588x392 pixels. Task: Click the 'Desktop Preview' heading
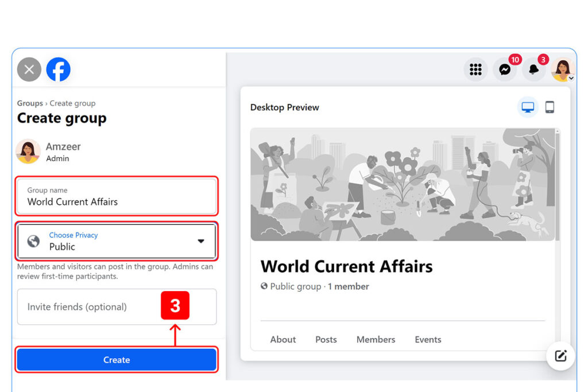point(285,107)
